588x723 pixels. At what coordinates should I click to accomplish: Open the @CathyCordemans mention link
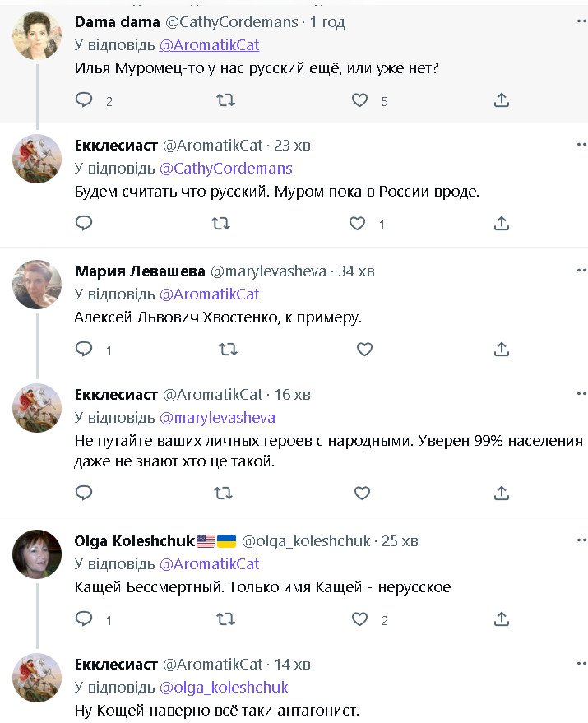[x=225, y=168]
